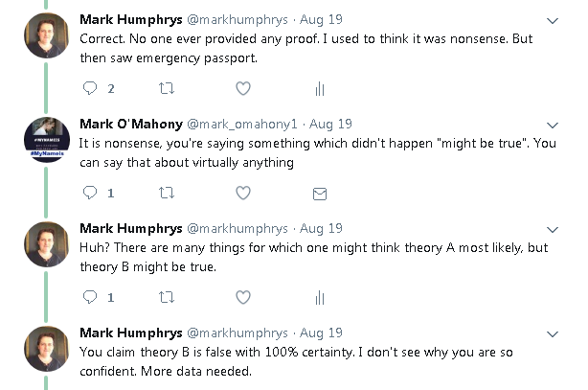Open the chevron menu on the "You claim theory B" tweet
The width and height of the screenshot is (588, 390).
point(553,333)
